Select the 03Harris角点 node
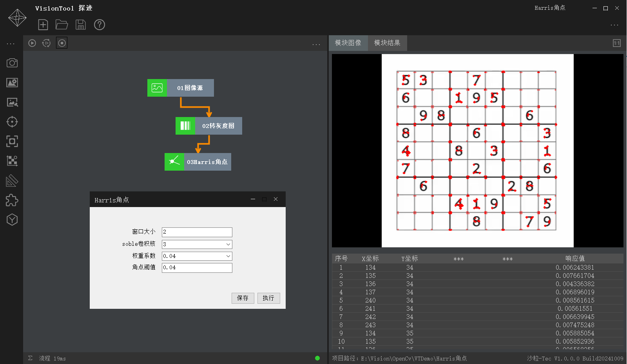Image resolution: width=627 pixels, height=364 pixels. tap(198, 162)
